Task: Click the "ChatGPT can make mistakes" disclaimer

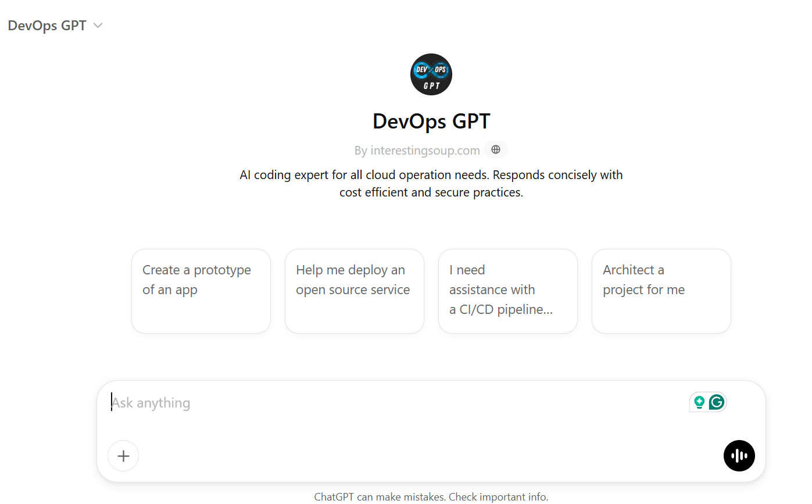Action: (431, 497)
